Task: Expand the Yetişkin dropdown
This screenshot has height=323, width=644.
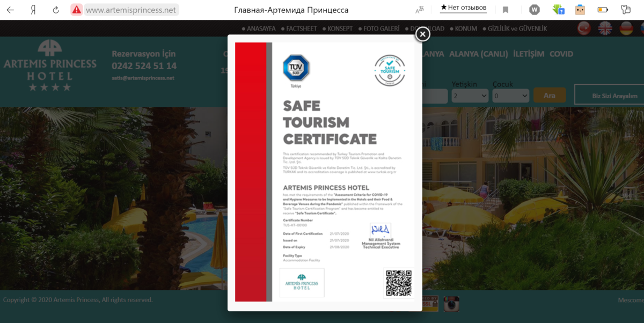Action: pyautogui.click(x=470, y=96)
